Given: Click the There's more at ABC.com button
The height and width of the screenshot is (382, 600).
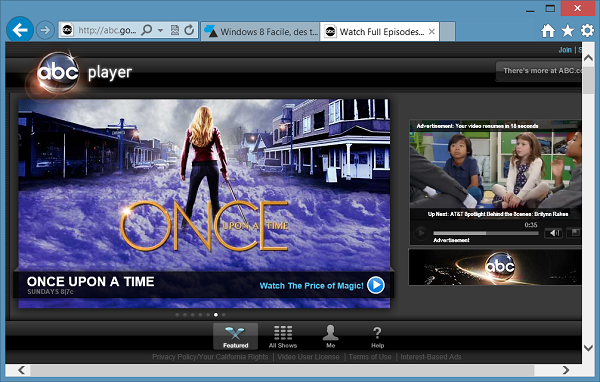Looking at the screenshot, I should pyautogui.click(x=539, y=71).
